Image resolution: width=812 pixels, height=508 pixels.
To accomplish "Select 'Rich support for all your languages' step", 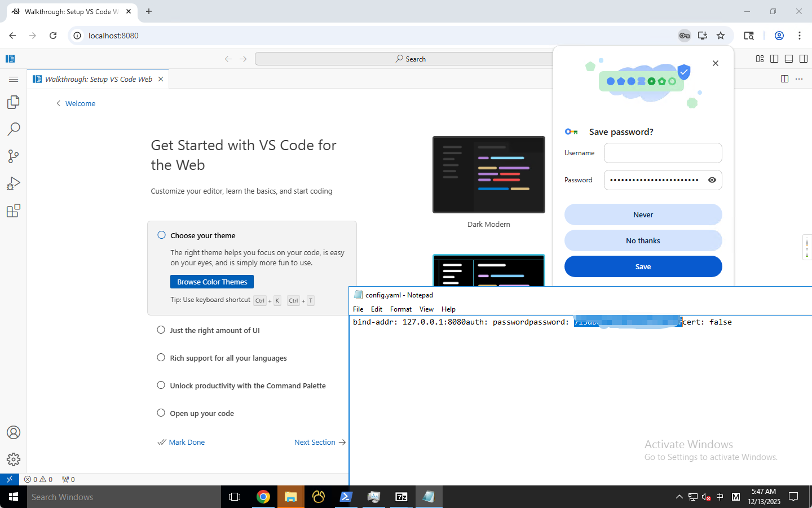I will tap(228, 358).
